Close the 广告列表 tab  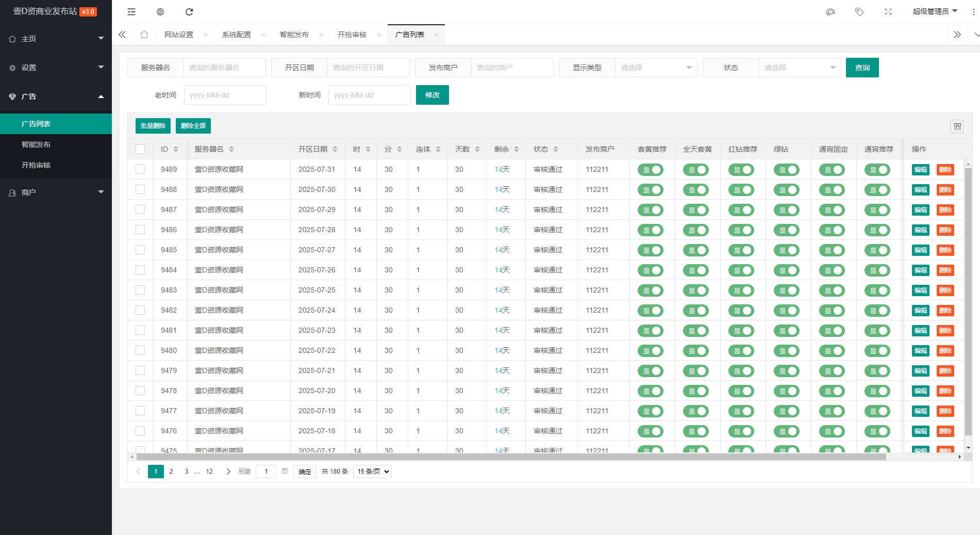click(x=437, y=35)
